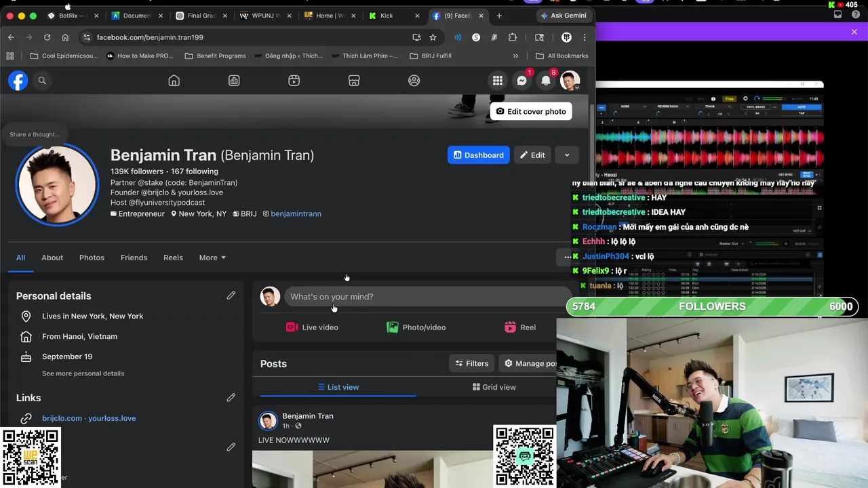Open the Facebook menu grid icon

coord(498,81)
